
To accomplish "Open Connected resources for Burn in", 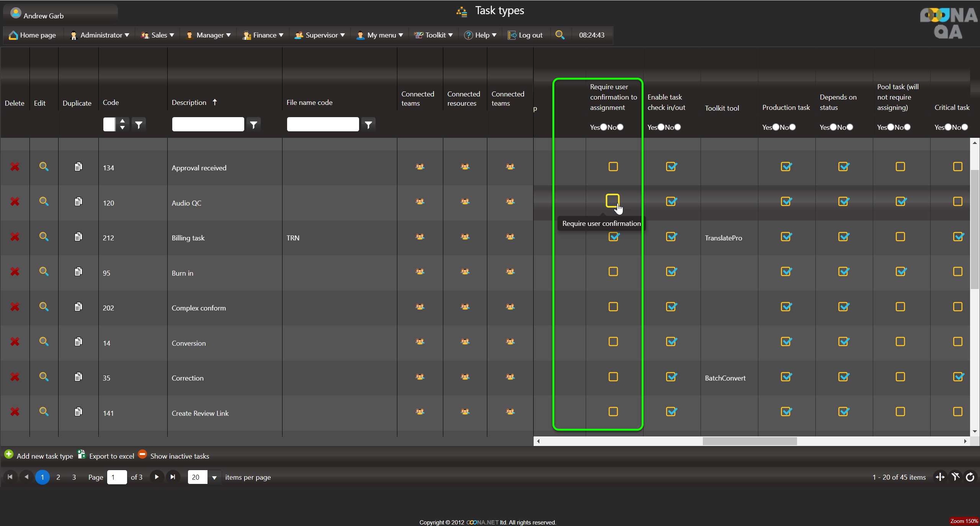I will pyautogui.click(x=465, y=272).
